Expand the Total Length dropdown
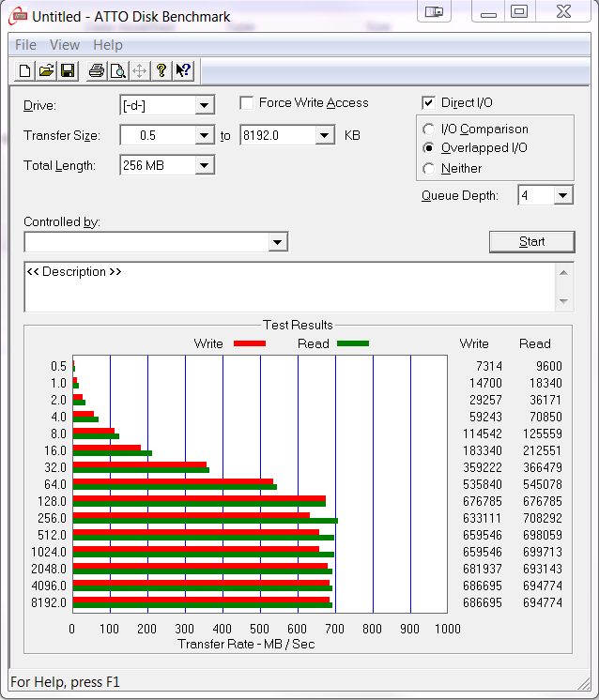The image size is (599, 700). tap(205, 166)
